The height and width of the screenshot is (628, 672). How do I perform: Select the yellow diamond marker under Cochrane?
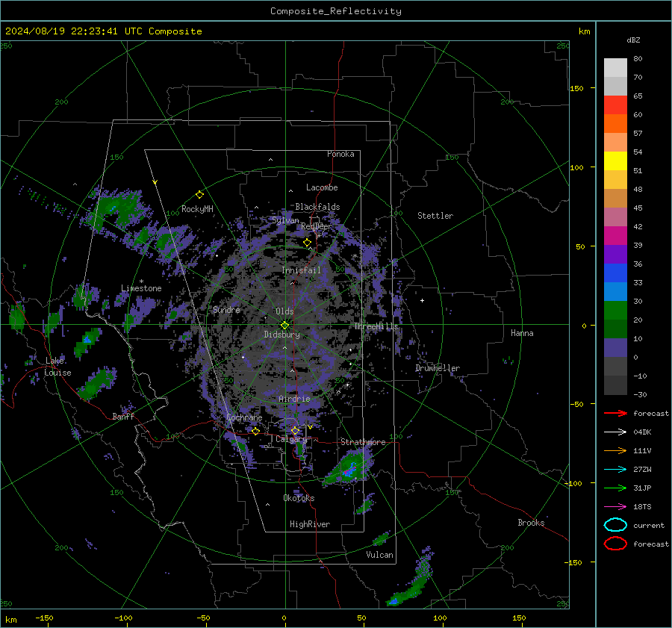(x=256, y=431)
